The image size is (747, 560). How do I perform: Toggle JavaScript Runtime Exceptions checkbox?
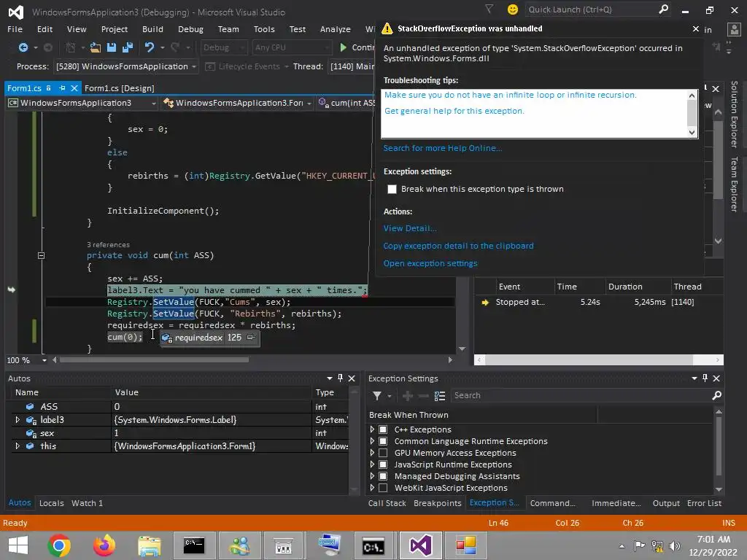click(x=383, y=464)
